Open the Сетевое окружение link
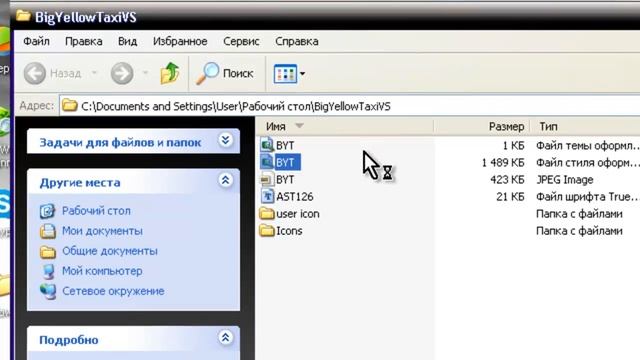The image size is (640, 360). pos(113,291)
